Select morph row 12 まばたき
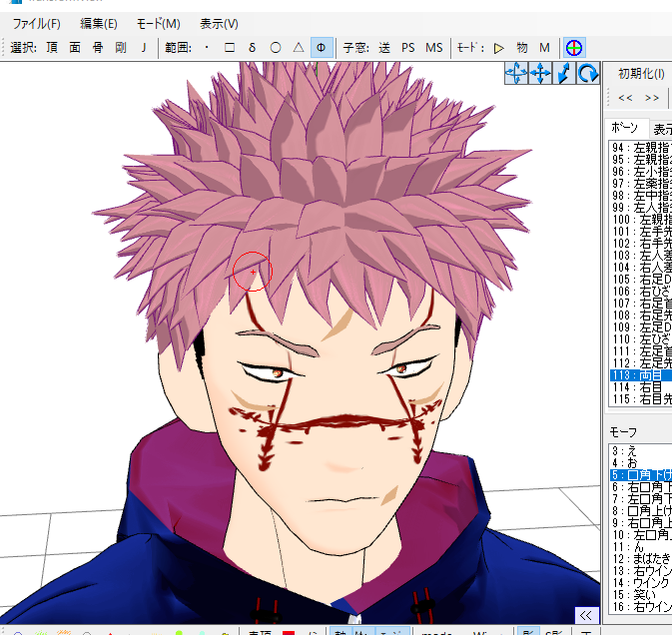This screenshot has width=672, height=635. (x=641, y=559)
